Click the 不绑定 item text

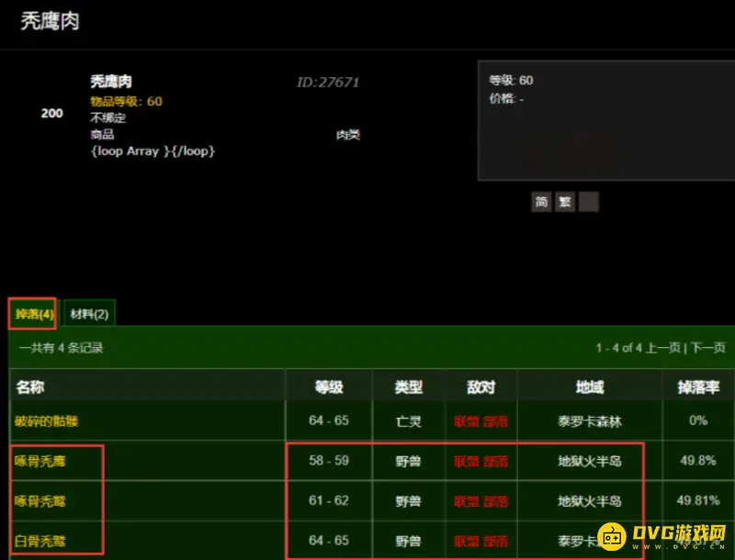107,118
